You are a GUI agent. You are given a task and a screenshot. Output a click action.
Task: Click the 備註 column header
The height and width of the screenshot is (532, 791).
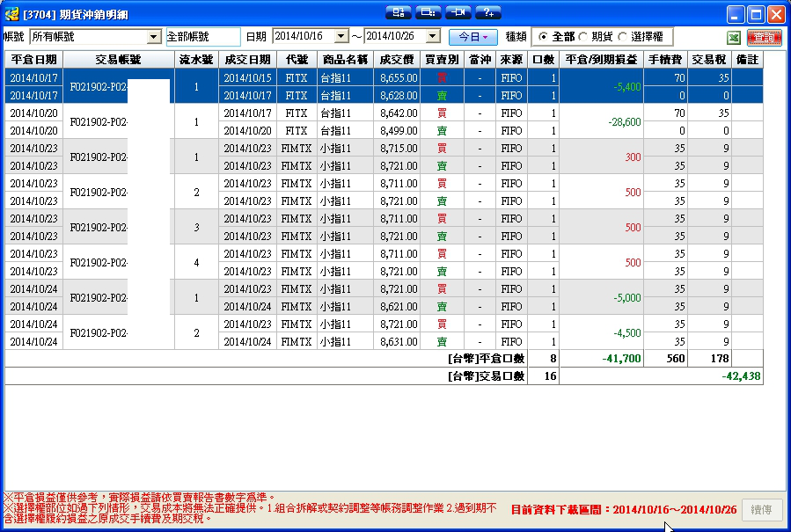[747, 60]
